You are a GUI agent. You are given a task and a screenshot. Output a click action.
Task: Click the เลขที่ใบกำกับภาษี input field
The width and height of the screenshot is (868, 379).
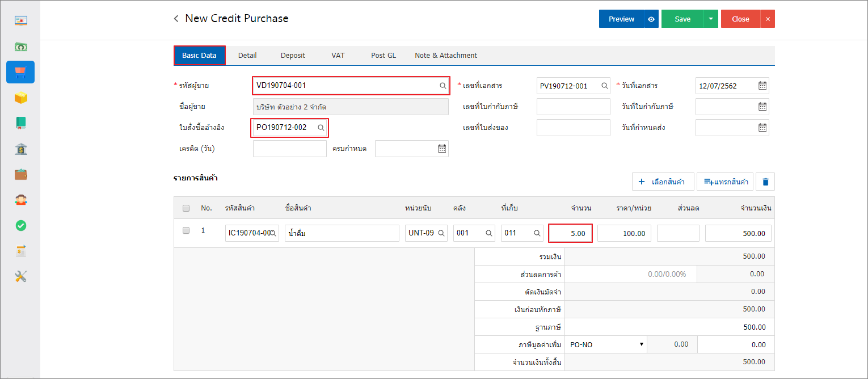coord(574,107)
